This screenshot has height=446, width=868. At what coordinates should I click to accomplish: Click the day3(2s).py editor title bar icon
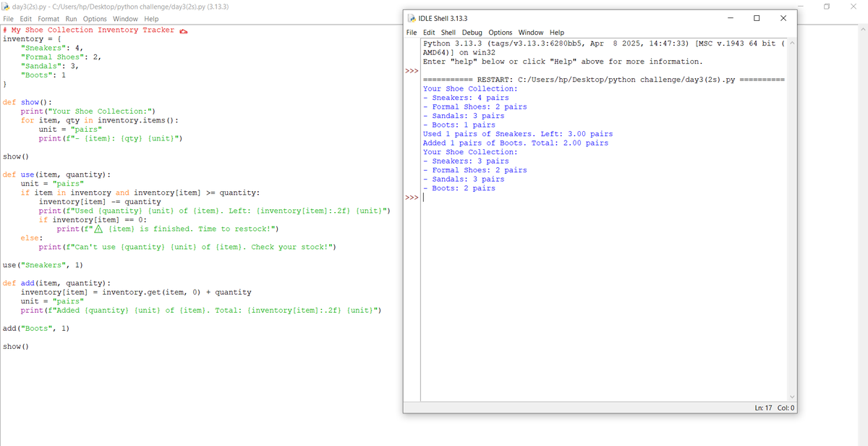coord(7,6)
